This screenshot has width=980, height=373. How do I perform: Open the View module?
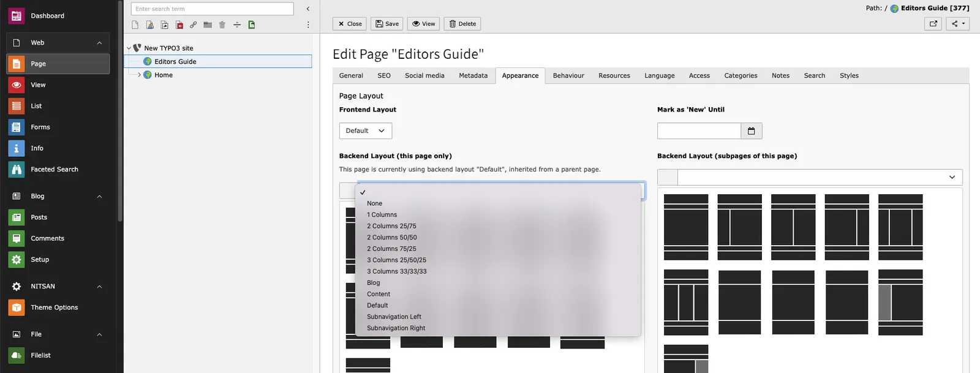58,85
